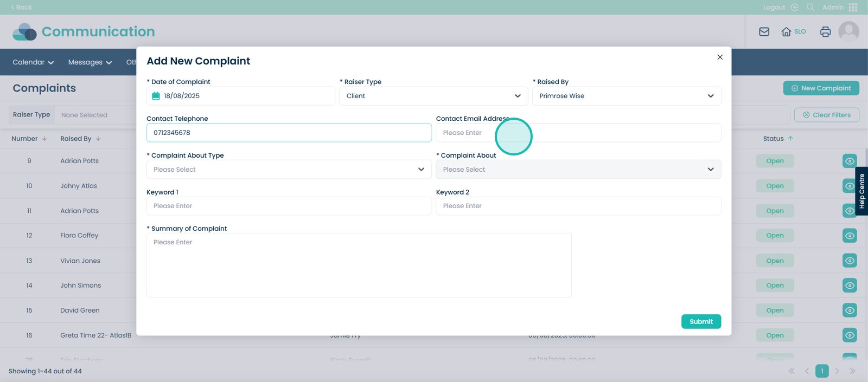Click the search magnifier icon
This screenshot has height=382, width=868.
point(810,7)
